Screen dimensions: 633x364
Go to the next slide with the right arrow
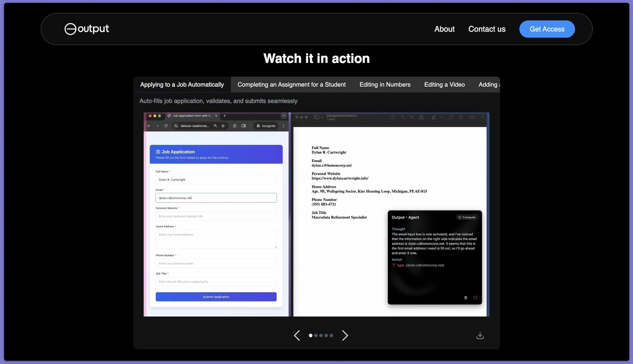(345, 336)
